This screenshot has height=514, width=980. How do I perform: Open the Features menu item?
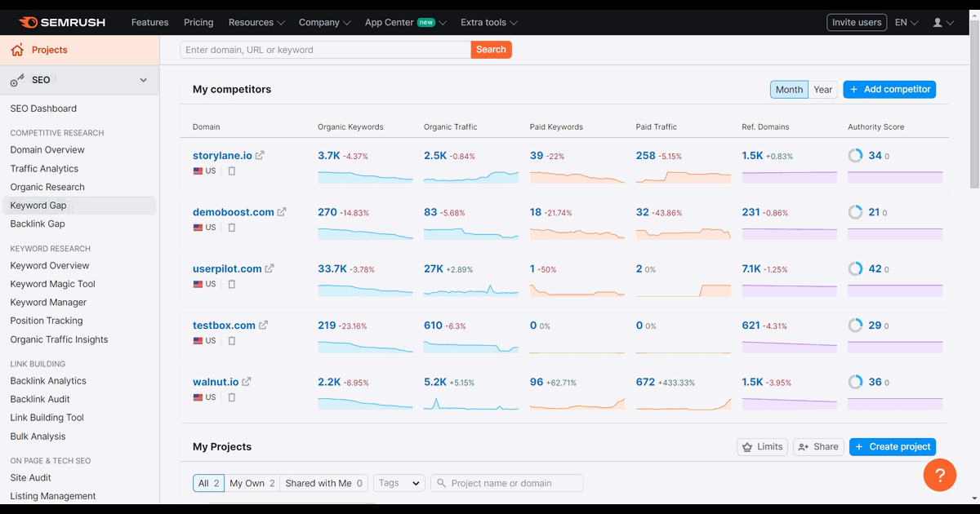(150, 23)
